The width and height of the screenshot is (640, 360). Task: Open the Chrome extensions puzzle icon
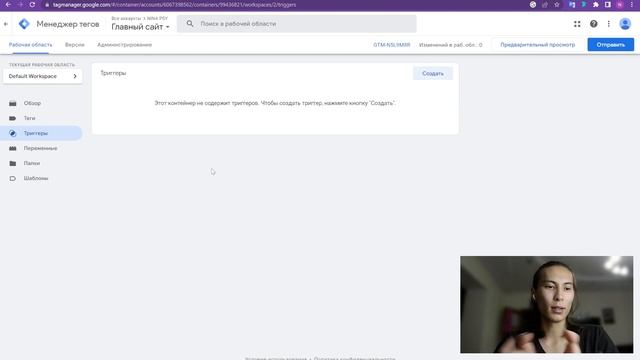pyautogui.click(x=596, y=4)
